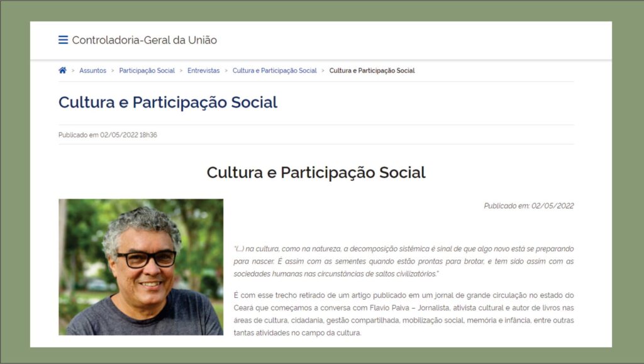Click the chevron just before Entrevistas
The width and height of the screenshot is (644, 364).
point(181,70)
